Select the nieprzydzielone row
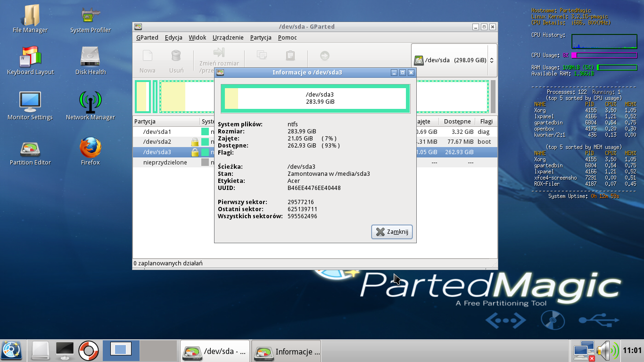Viewport: 644px width, 362px height. (x=315, y=162)
